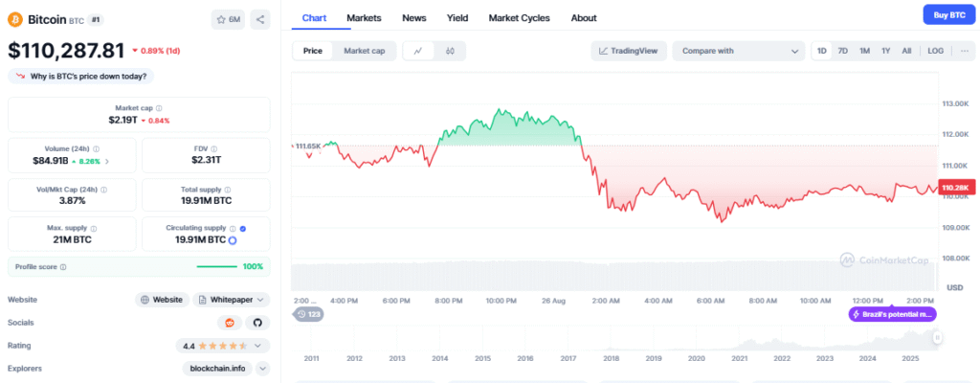
Task: Click the share icon next to Bitcoin
Action: [261, 19]
